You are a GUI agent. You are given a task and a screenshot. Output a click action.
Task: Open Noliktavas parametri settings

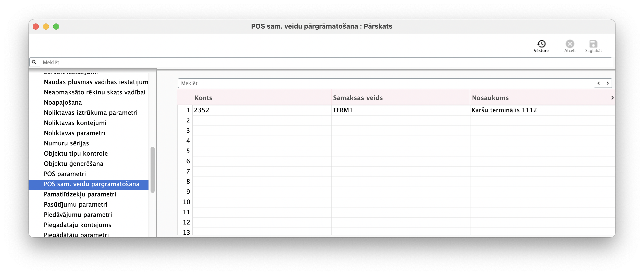pos(75,133)
